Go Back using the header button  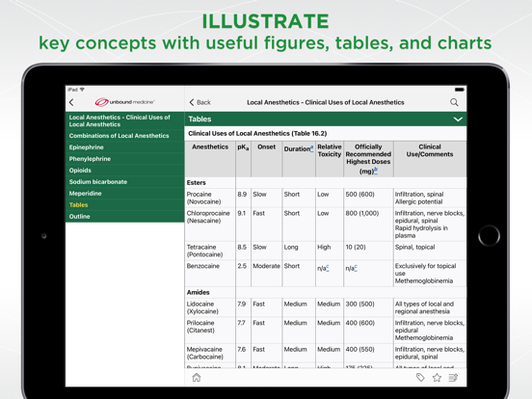(199, 102)
